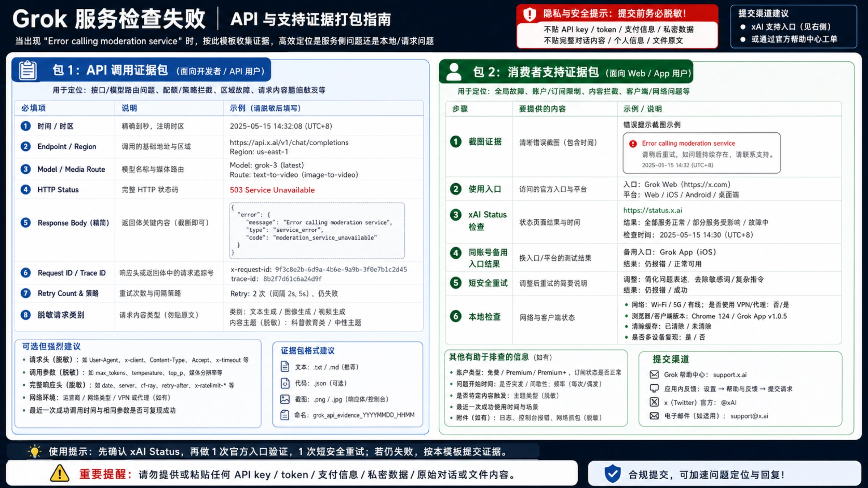
Task: Click the 其他有助于排查的信息 section title
Action: (489, 357)
